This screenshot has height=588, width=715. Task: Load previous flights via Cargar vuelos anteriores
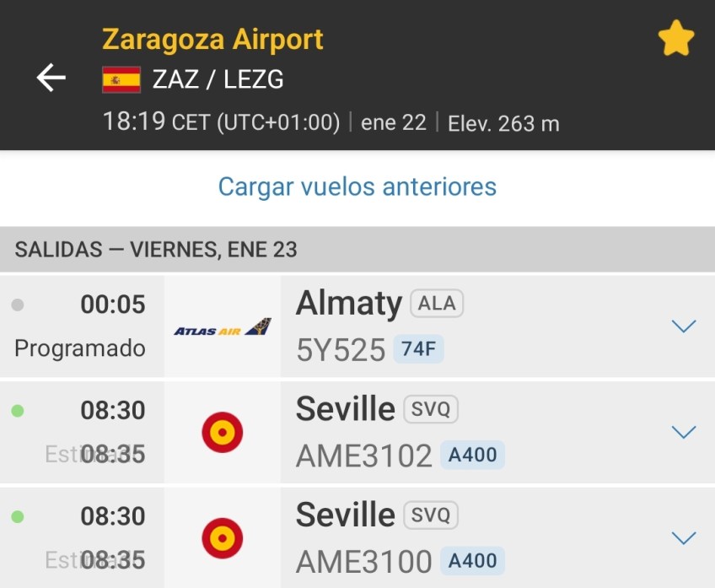pyautogui.click(x=357, y=186)
